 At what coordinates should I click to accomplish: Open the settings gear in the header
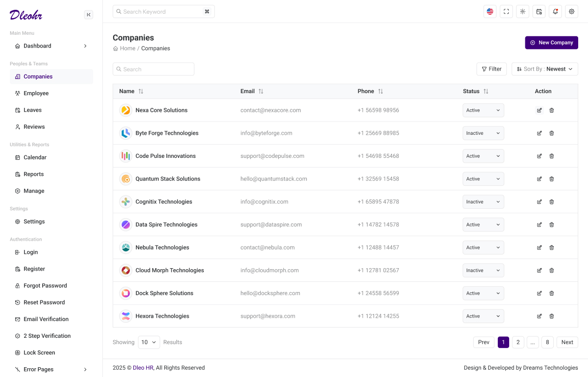571,11
